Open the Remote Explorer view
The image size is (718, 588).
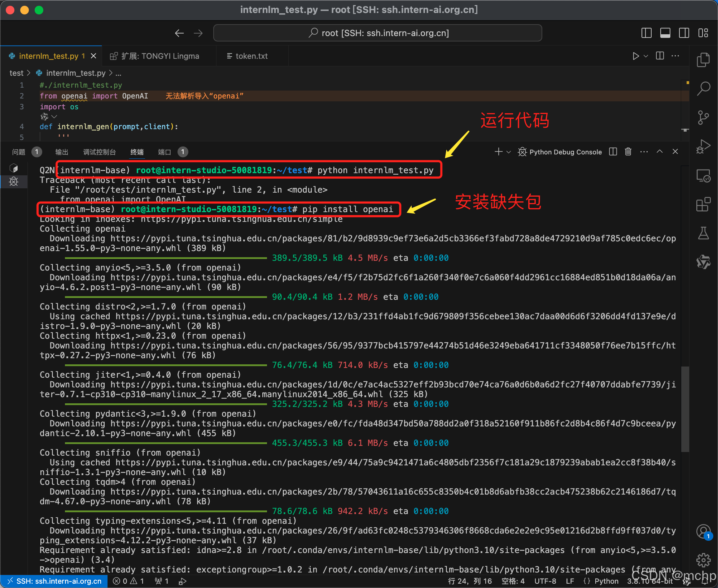(703, 176)
